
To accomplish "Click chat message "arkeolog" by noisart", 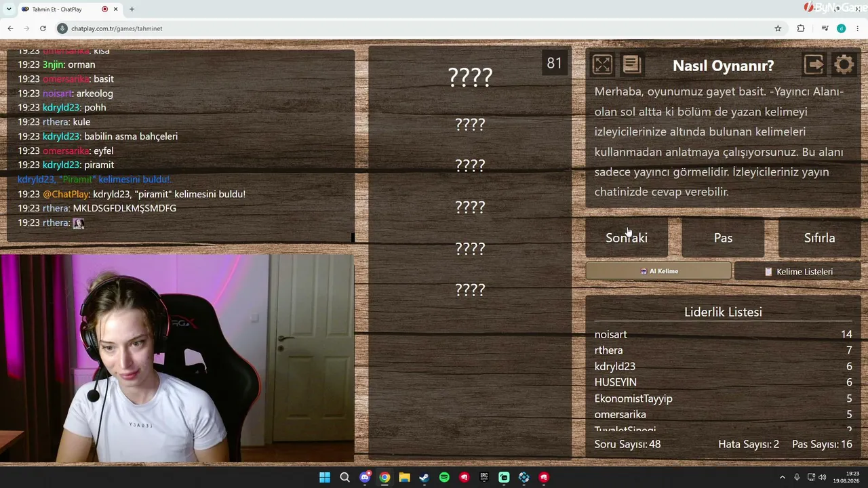I will [x=94, y=94].
